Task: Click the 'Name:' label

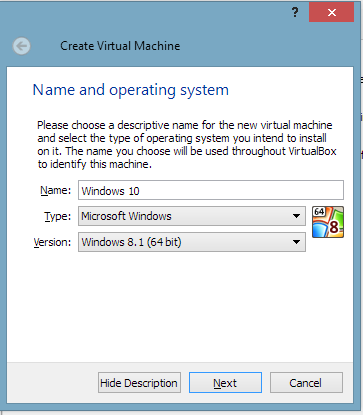Action: (x=56, y=190)
